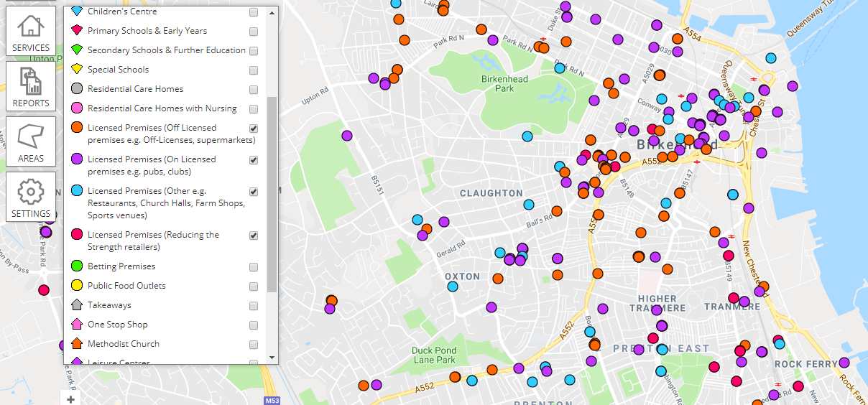Enable the Betting Premises checkbox

(254, 267)
